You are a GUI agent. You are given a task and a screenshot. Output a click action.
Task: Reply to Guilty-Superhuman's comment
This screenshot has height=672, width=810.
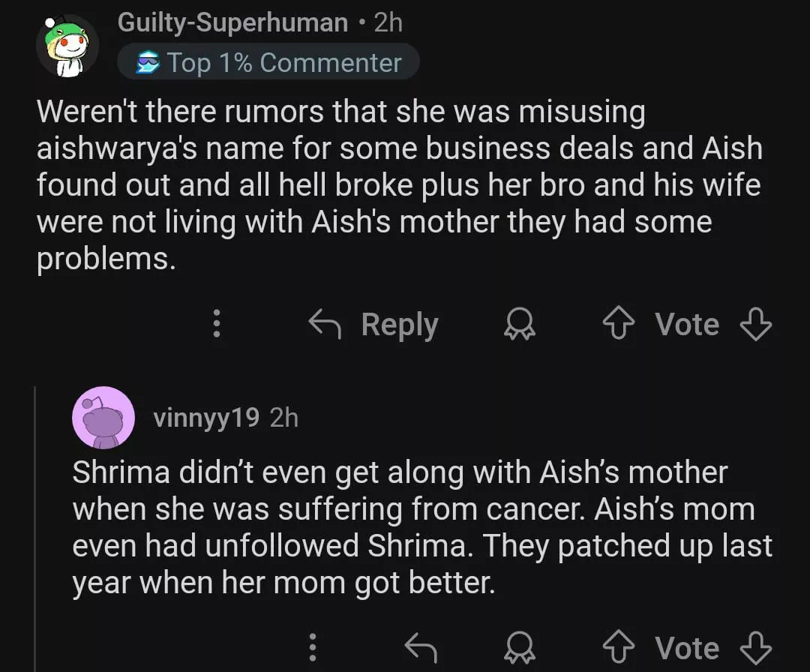[373, 324]
